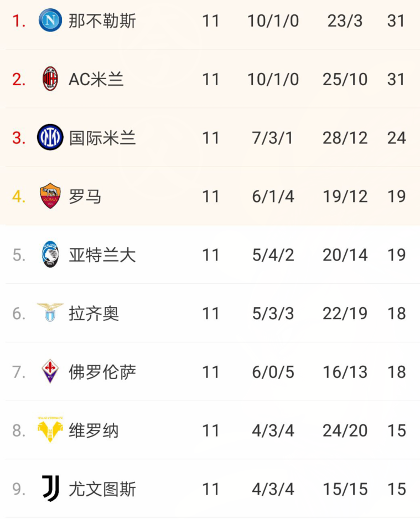
Task: Open 佛罗伦萨 team details
Action: (102, 372)
